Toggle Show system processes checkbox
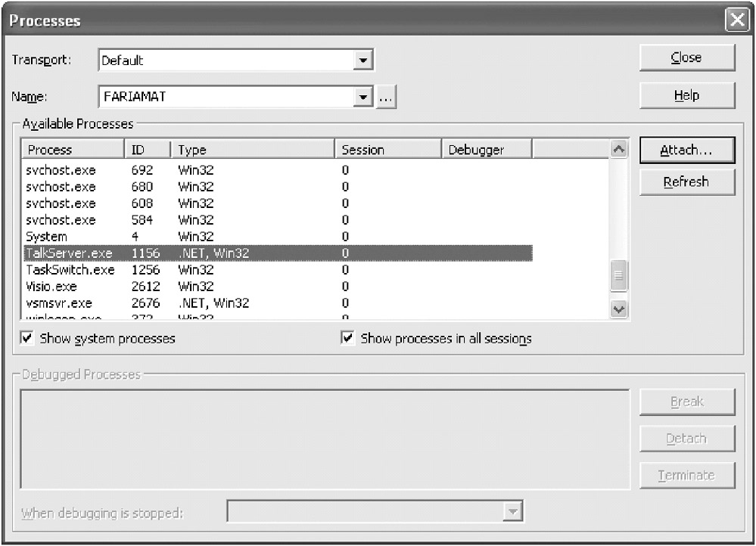 (27, 339)
